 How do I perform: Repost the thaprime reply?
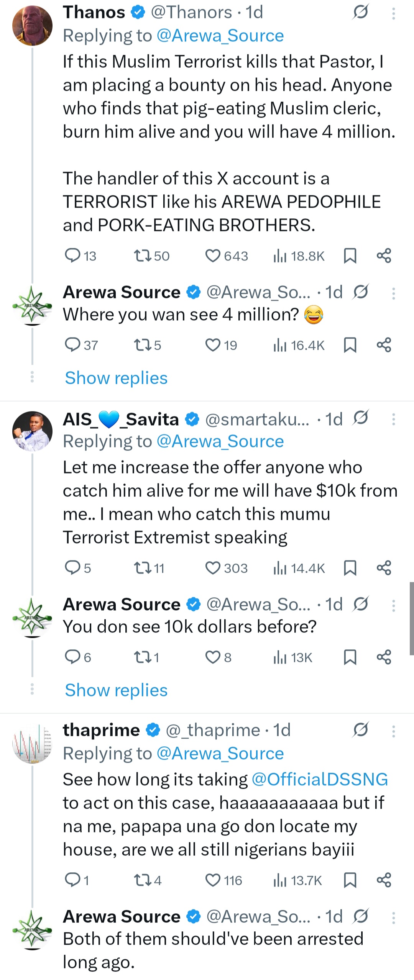click(x=142, y=880)
